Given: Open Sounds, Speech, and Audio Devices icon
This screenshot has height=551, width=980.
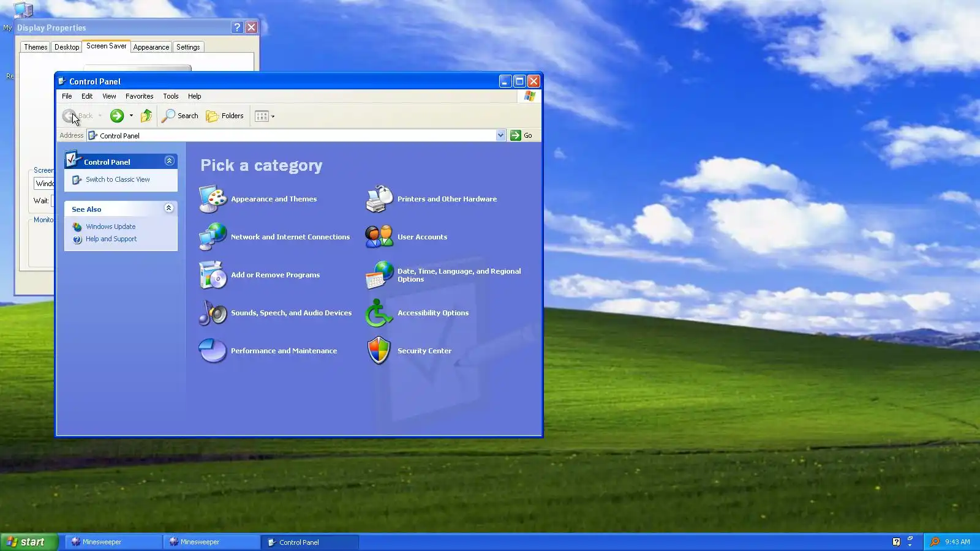Looking at the screenshot, I should 213,313.
